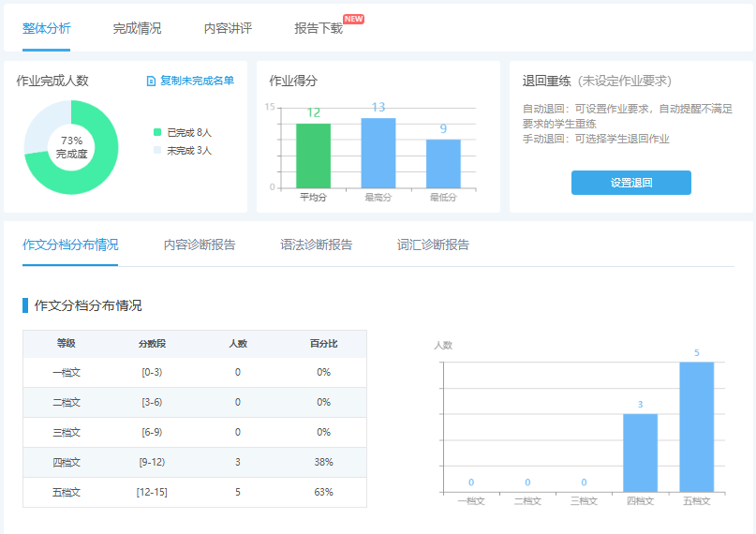Switch to the 内容诊断报告 tab

(200, 245)
